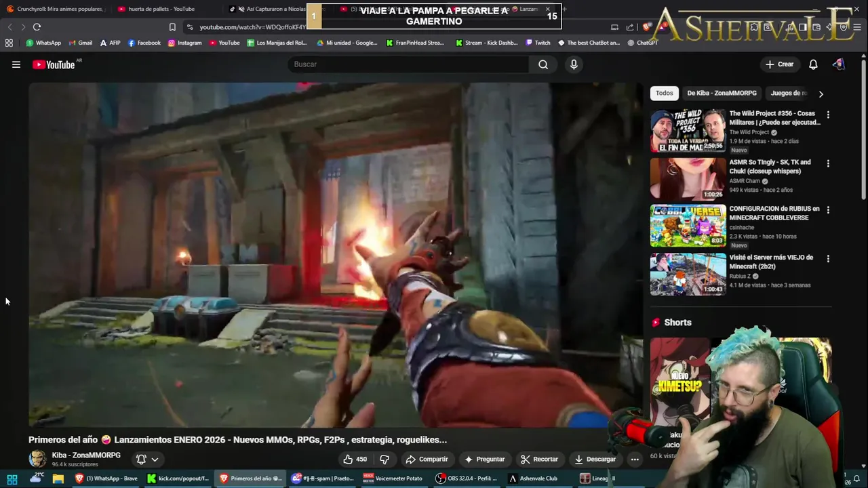
Task: Open Stream - Kick Dashboard bookmark
Action: [487, 43]
